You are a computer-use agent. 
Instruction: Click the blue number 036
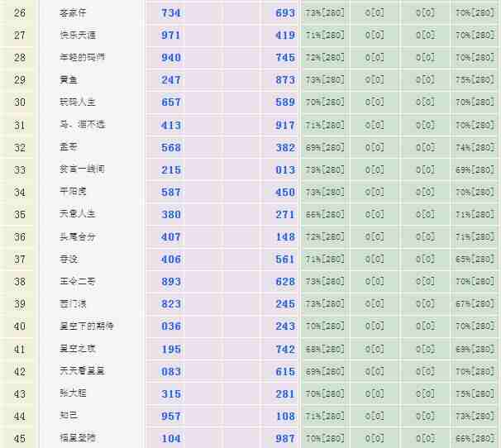pos(171,326)
